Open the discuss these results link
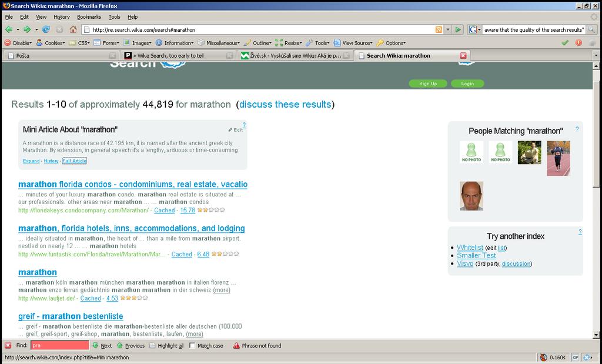This screenshot has height=364, width=602. click(x=285, y=105)
